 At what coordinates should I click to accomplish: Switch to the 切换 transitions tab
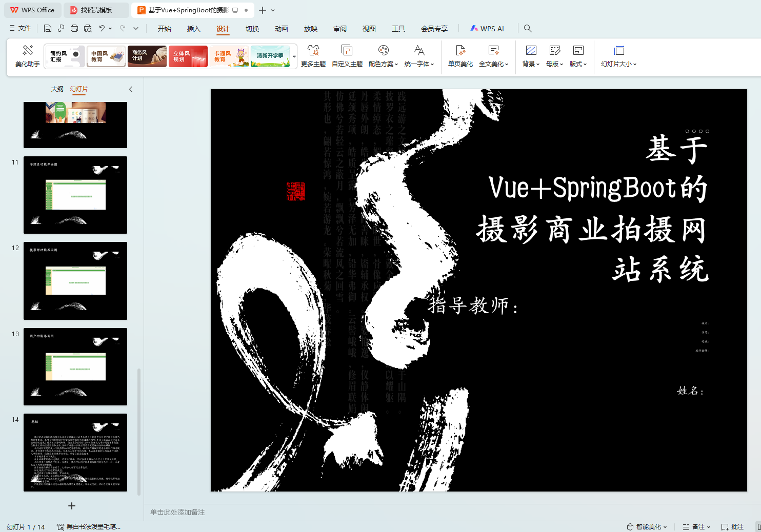tap(252, 29)
